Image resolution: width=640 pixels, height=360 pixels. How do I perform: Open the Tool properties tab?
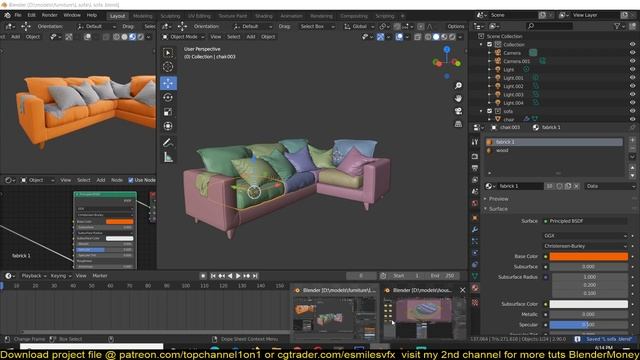coord(475,142)
